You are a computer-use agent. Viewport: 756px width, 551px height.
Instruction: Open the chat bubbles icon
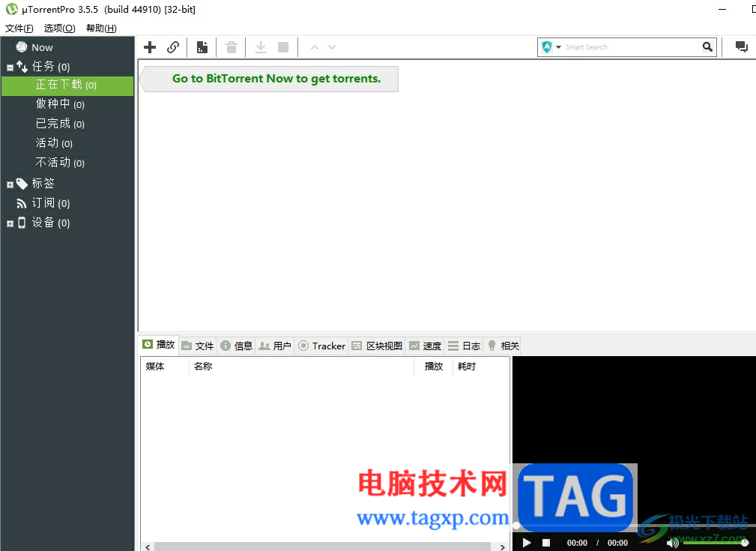741,46
